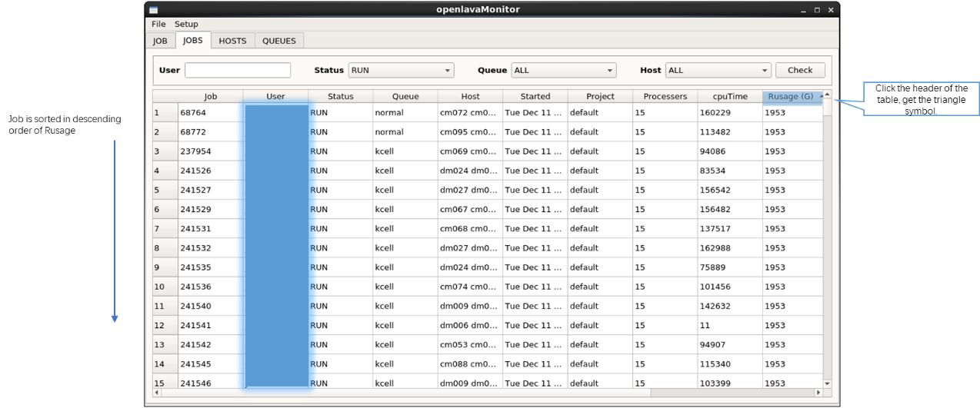The height and width of the screenshot is (408, 980).
Task: Click horizontal scrollbar right arrow
Action: point(818,393)
